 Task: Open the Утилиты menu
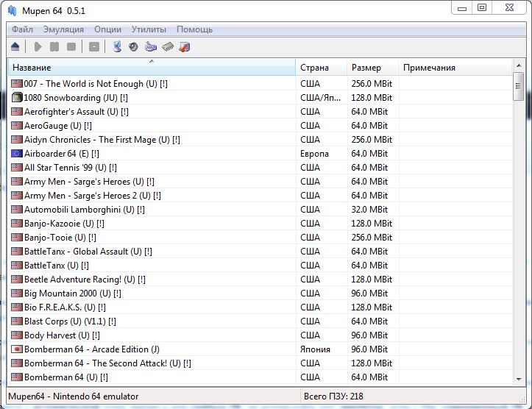coord(149,29)
